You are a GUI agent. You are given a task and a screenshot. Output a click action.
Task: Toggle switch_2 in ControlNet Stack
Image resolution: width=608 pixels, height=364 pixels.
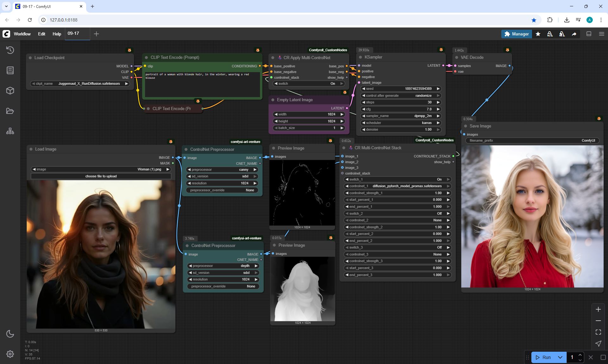398,213
